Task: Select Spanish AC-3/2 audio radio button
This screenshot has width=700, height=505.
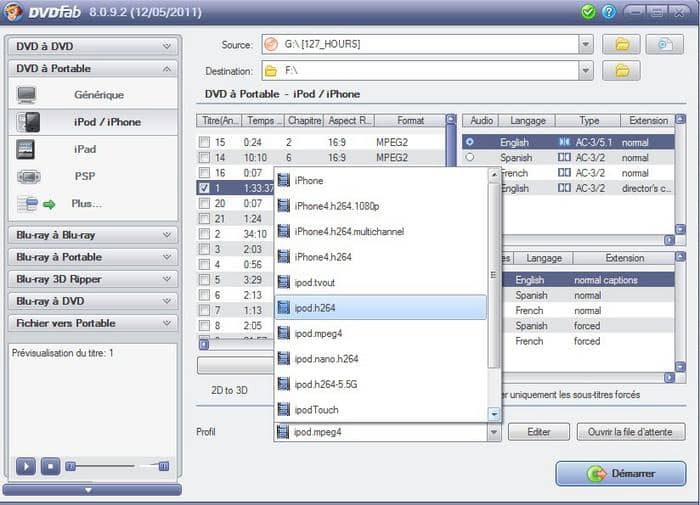Action: point(470,157)
